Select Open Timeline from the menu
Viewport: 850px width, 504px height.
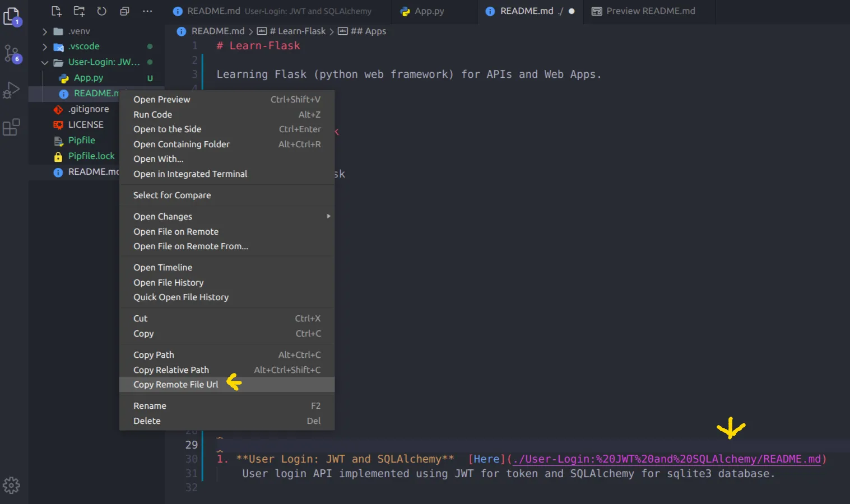pyautogui.click(x=227, y=268)
